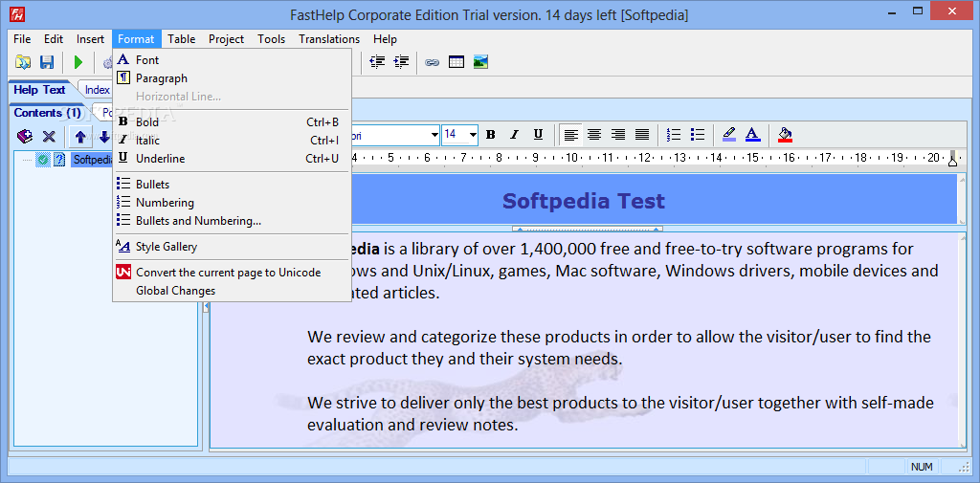Toggle Italic in the editor toolbar
Screen dimensions: 980x483
coord(514,134)
